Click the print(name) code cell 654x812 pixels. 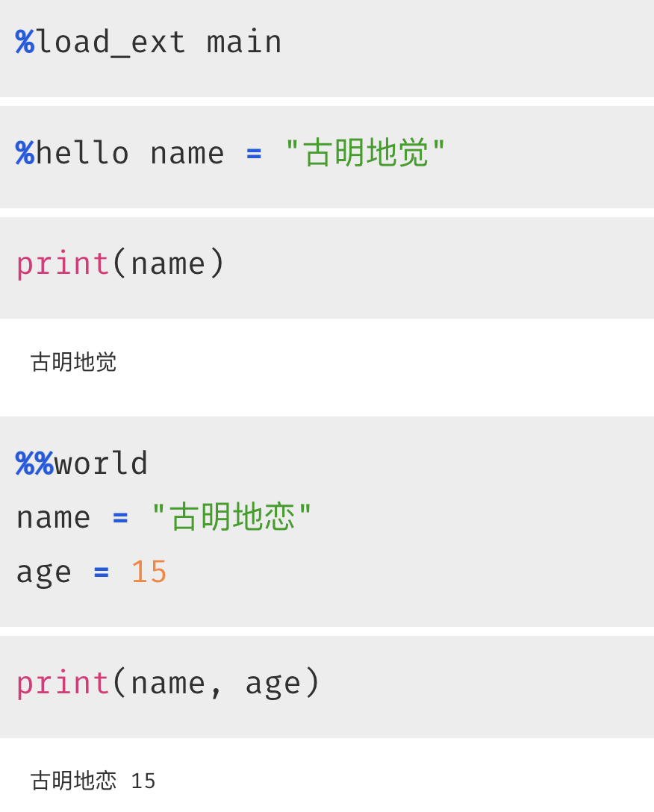[327, 268]
